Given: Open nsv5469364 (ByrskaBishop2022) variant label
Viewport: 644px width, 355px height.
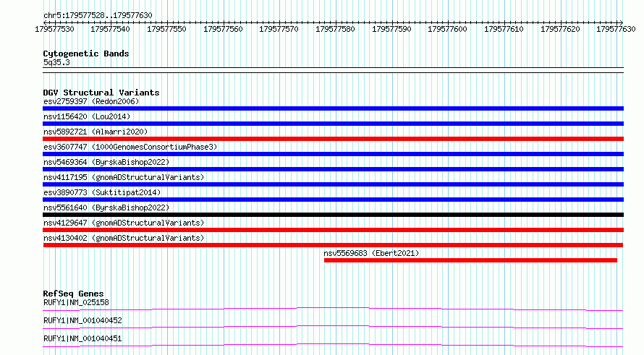Looking at the screenshot, I should coord(106,162).
